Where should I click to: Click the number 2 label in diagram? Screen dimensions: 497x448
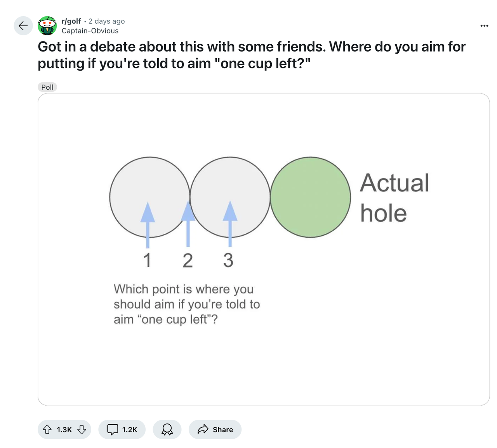(188, 260)
